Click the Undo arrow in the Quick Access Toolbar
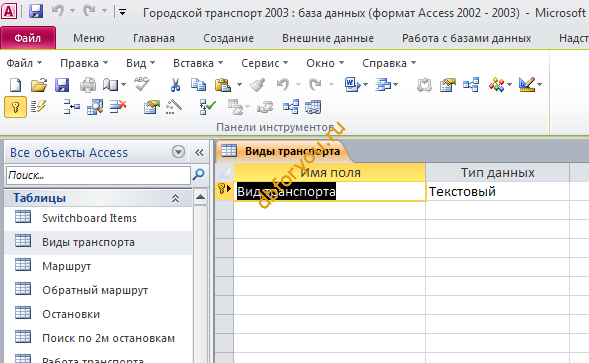The width and height of the screenshot is (589, 363). click(x=58, y=11)
